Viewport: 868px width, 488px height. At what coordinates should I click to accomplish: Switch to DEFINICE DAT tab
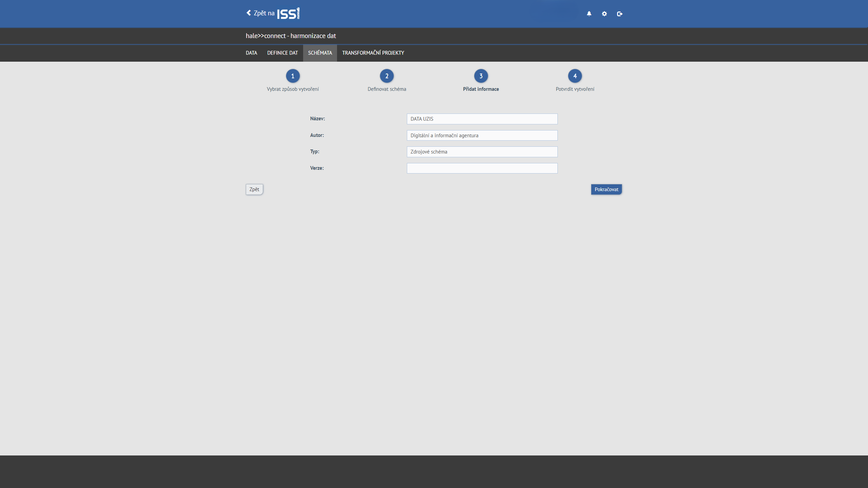[282, 53]
